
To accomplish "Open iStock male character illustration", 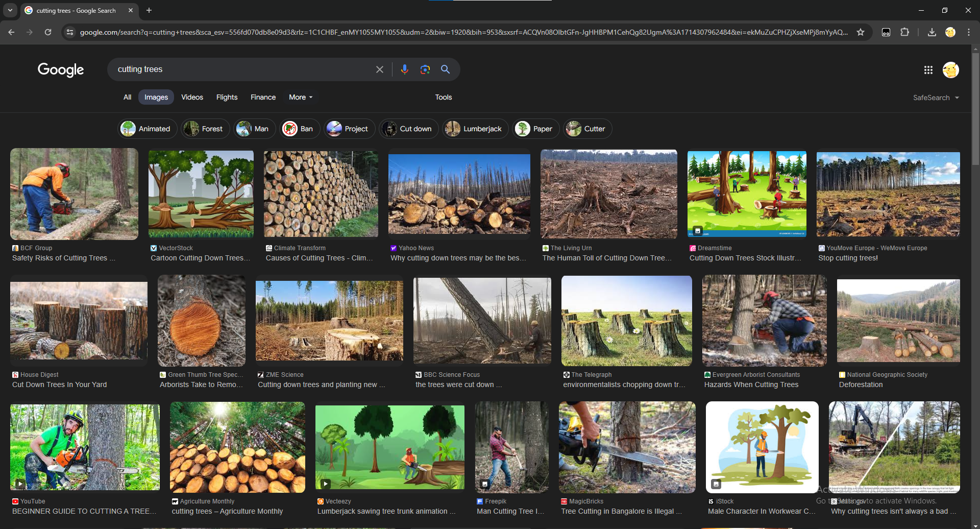I will (762, 447).
